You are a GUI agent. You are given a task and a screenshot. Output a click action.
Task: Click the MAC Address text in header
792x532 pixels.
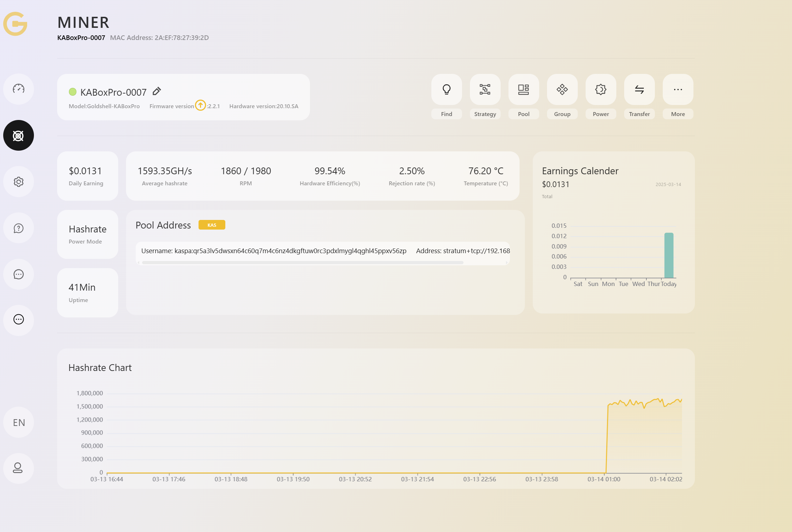coord(159,37)
